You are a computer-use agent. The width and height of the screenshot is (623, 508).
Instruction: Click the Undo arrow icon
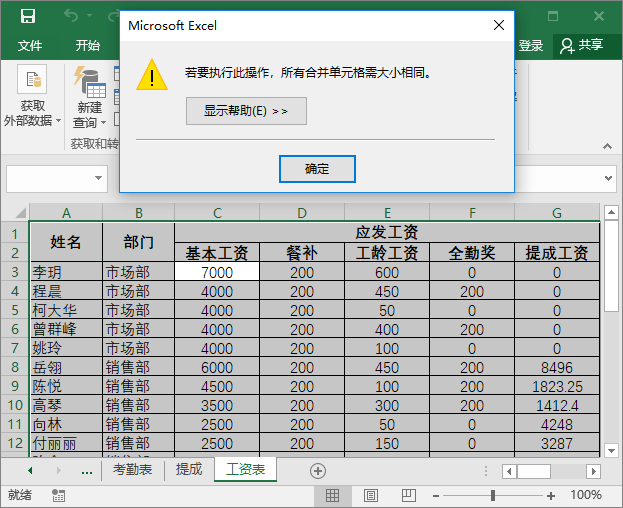tap(71, 16)
